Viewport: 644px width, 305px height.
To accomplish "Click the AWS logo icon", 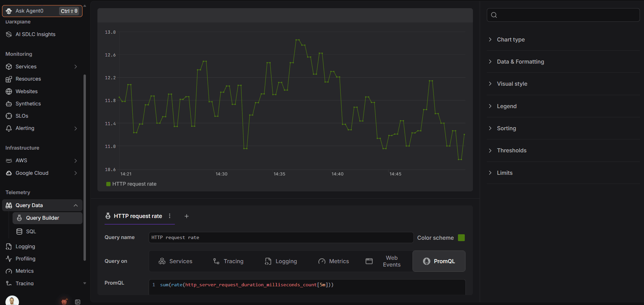I will pos(9,160).
